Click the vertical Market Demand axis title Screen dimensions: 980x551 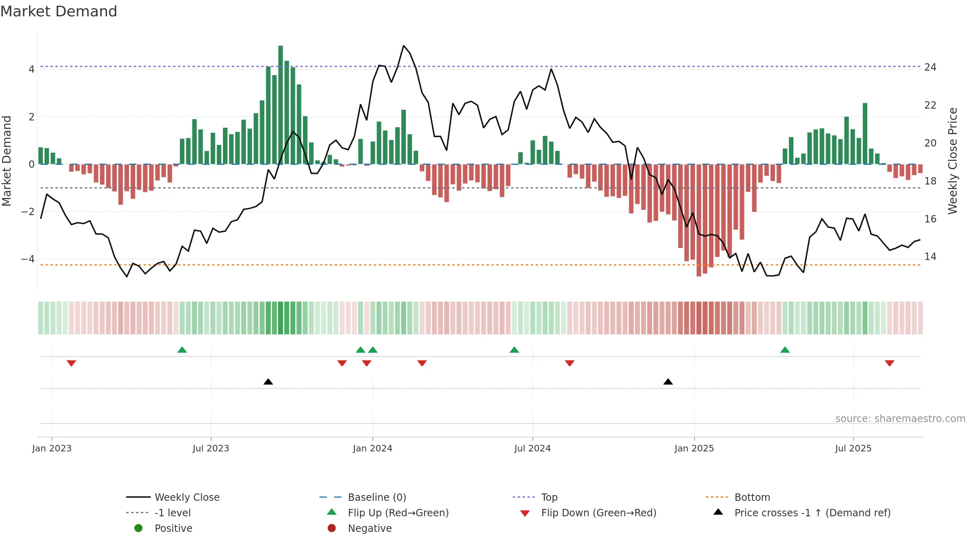click(x=7, y=161)
